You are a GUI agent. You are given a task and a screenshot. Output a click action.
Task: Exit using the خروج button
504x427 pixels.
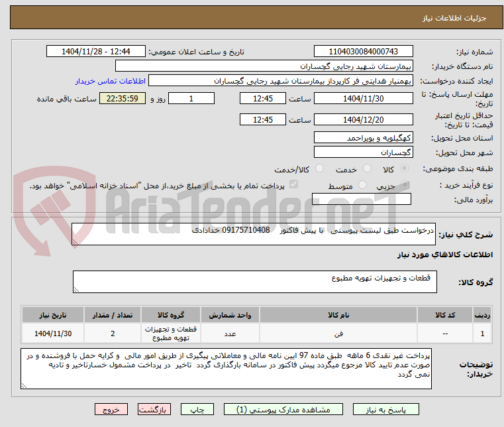click(111, 409)
